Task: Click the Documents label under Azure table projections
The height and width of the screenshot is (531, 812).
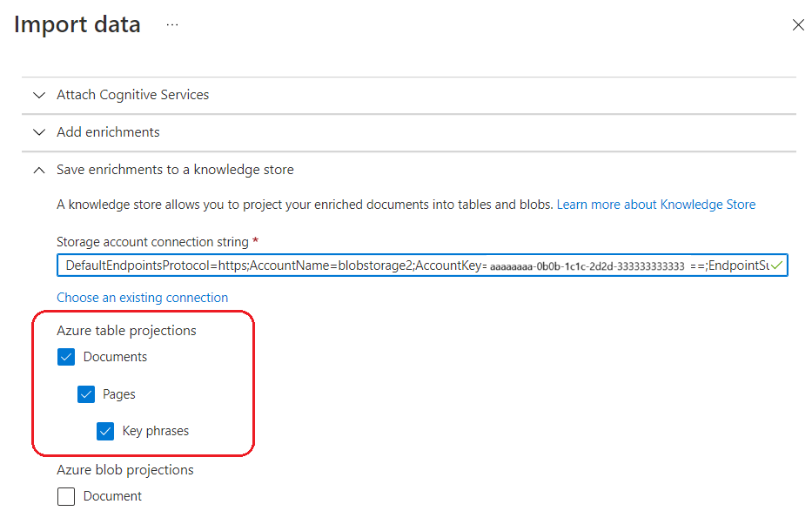Action: 115,357
